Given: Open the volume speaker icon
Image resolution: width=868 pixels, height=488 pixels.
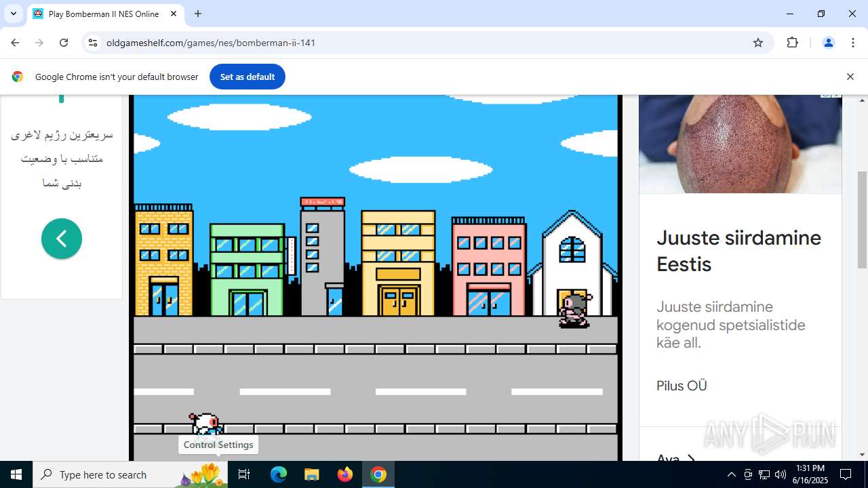Looking at the screenshot, I should (x=781, y=474).
